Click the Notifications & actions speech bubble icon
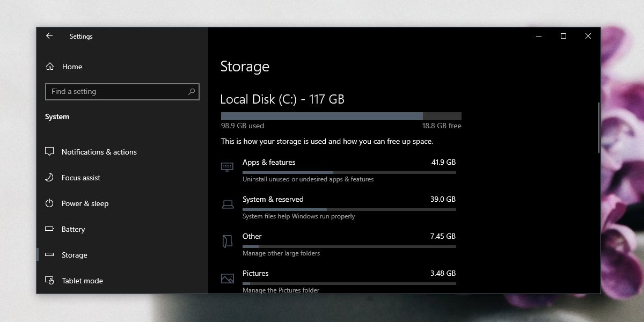The image size is (644, 322). point(49,152)
